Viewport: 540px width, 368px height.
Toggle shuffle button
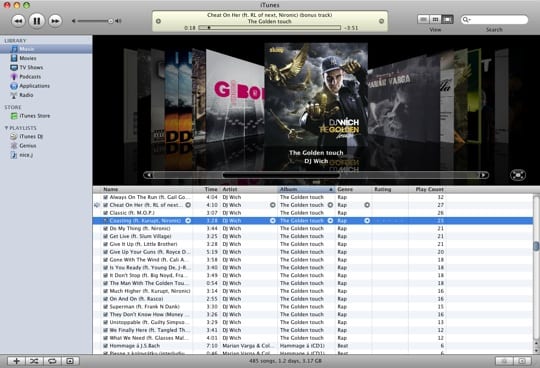tap(34, 361)
